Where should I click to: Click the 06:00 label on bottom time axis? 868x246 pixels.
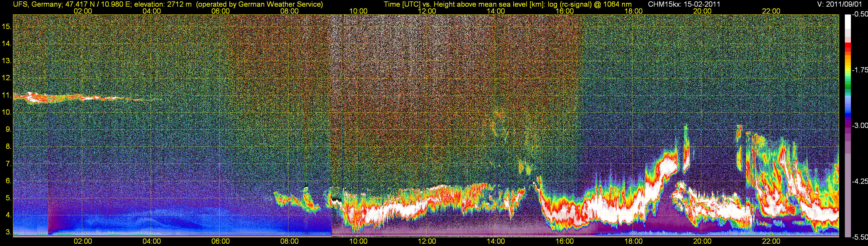coord(220,241)
